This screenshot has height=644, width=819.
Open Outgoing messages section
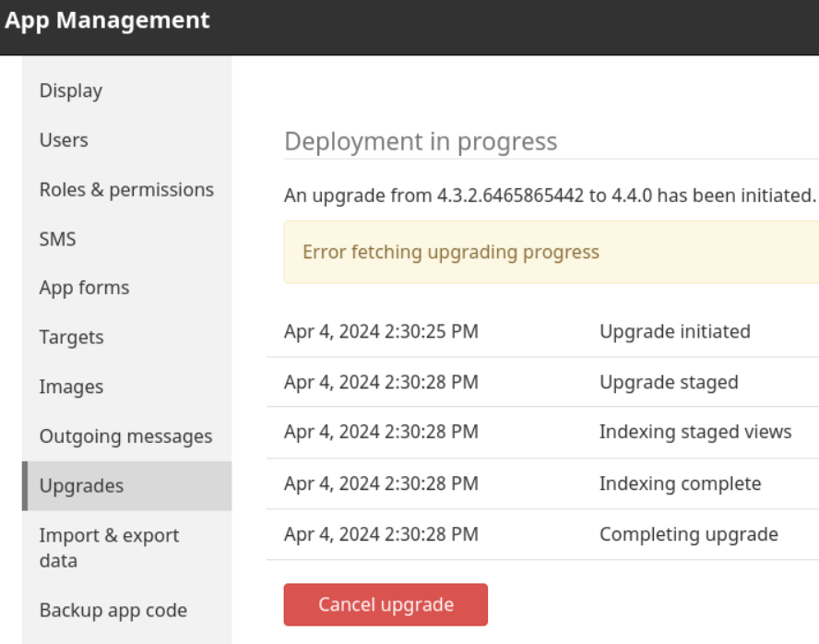click(125, 436)
